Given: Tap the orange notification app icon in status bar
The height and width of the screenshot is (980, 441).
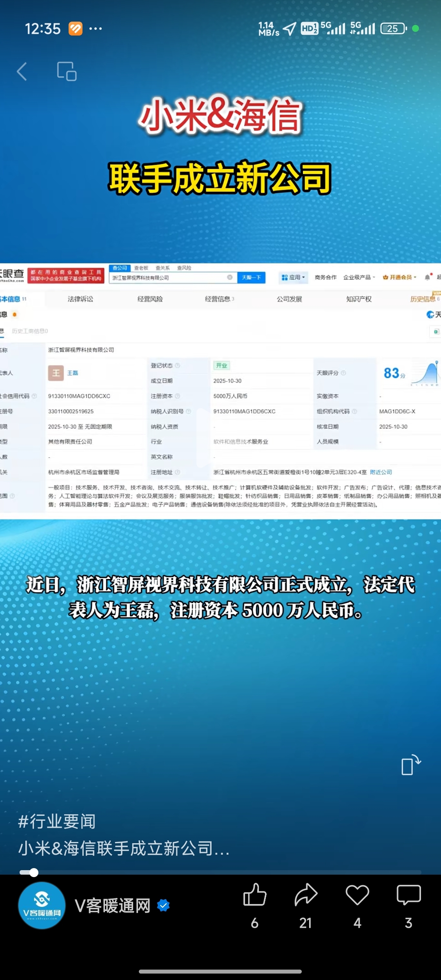Looking at the screenshot, I should [x=76, y=29].
